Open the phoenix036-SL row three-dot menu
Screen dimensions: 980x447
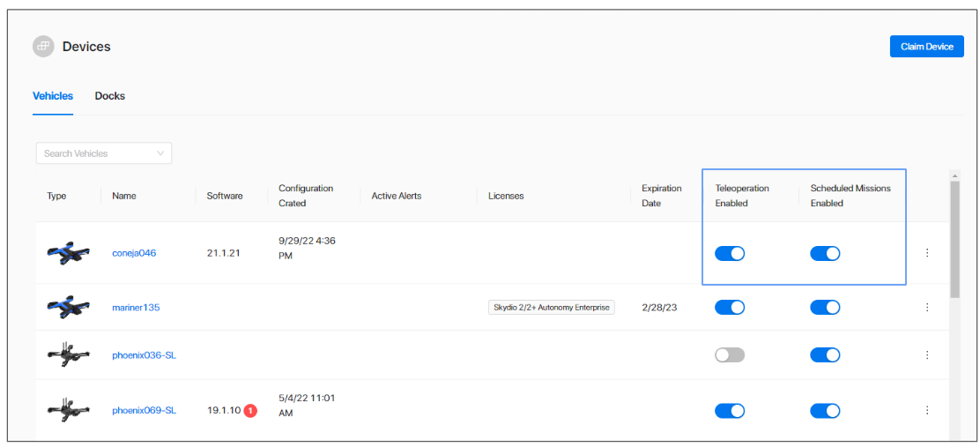click(x=927, y=355)
